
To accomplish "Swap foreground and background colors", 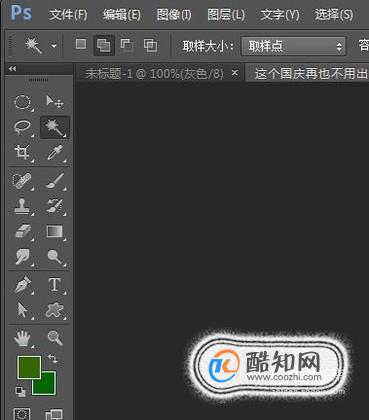I will [53, 359].
